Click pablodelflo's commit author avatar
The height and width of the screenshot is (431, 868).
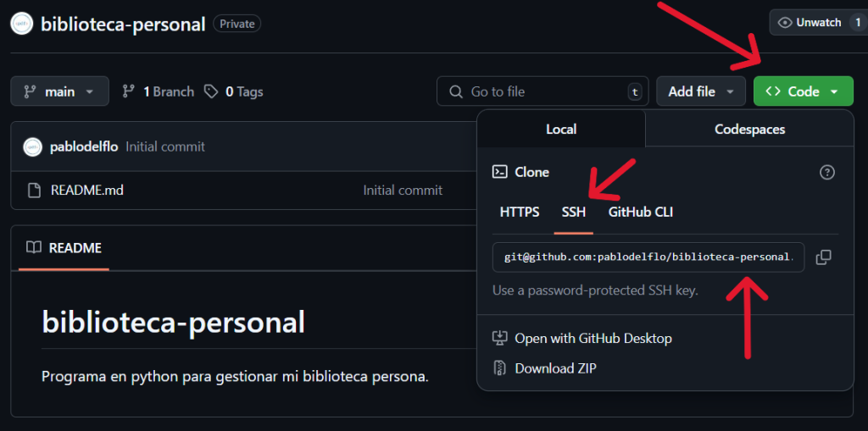[33, 146]
